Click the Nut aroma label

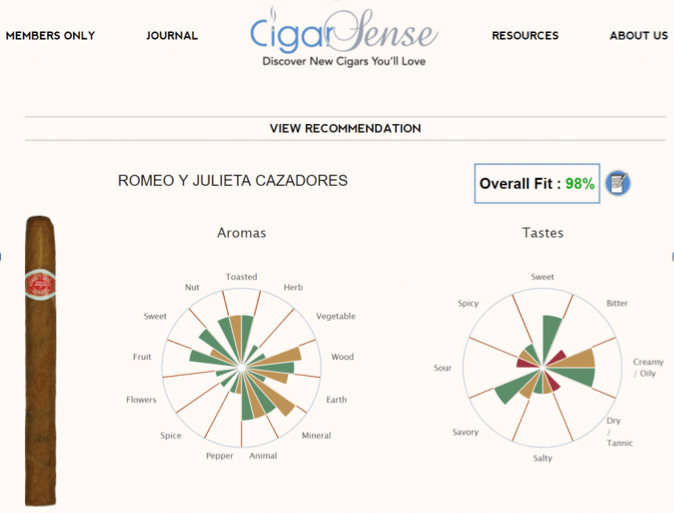[192, 287]
